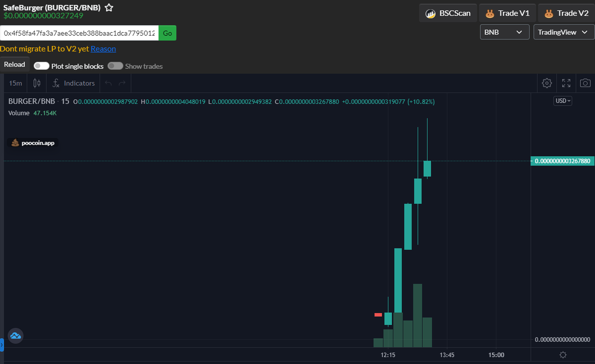
Task: Click the 13:45 time axis label
Action: point(447,355)
